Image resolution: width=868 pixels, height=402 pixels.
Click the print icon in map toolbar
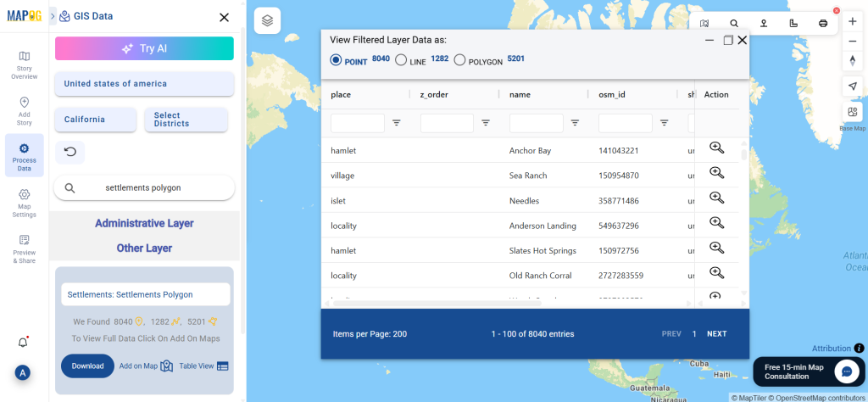tap(822, 23)
